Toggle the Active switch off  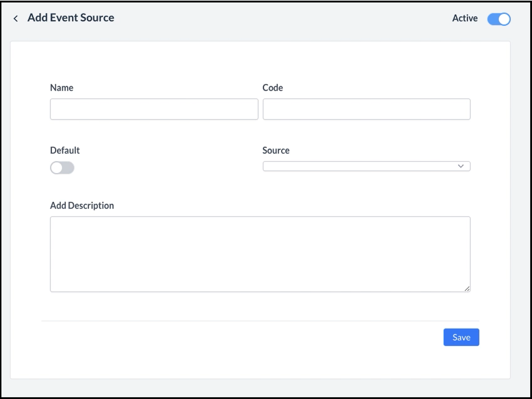499,19
